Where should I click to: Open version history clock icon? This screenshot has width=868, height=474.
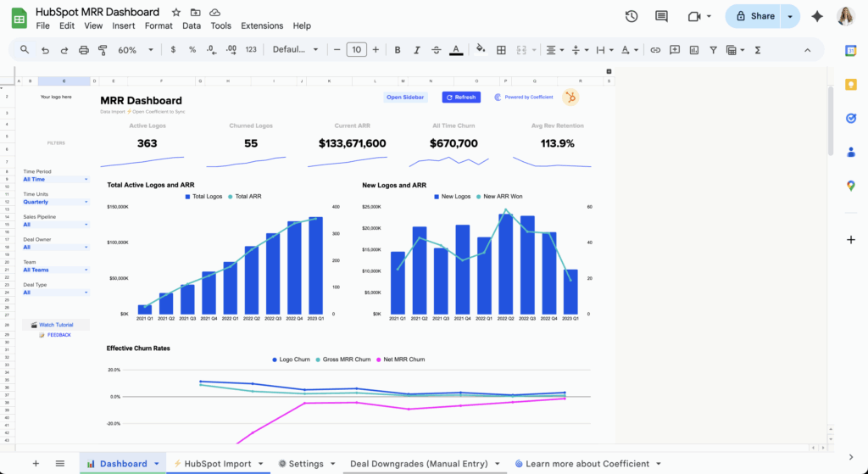pyautogui.click(x=631, y=17)
